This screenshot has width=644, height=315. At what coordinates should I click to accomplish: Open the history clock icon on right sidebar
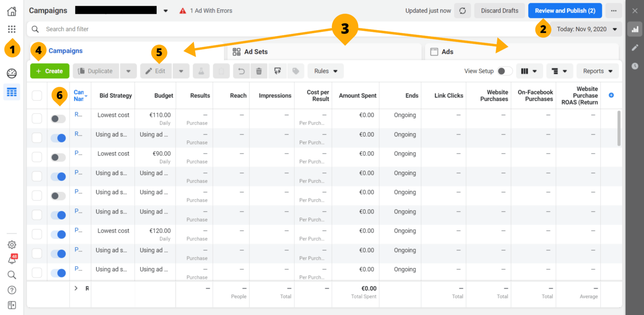634,66
